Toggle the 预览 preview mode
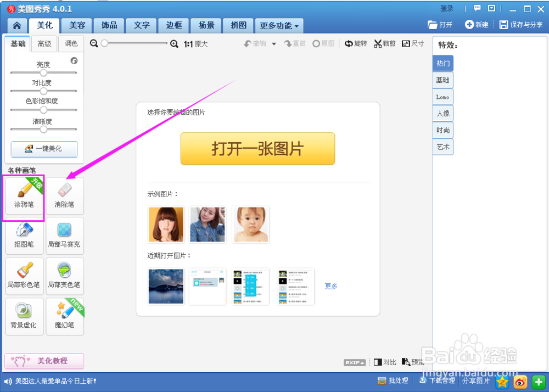Image resolution: width=549 pixels, height=392 pixels. [413, 362]
